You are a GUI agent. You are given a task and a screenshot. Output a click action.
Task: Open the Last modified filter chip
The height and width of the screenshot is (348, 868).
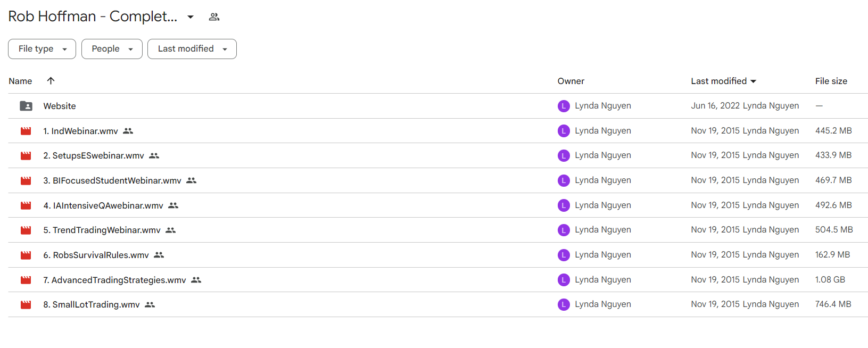[x=192, y=49]
